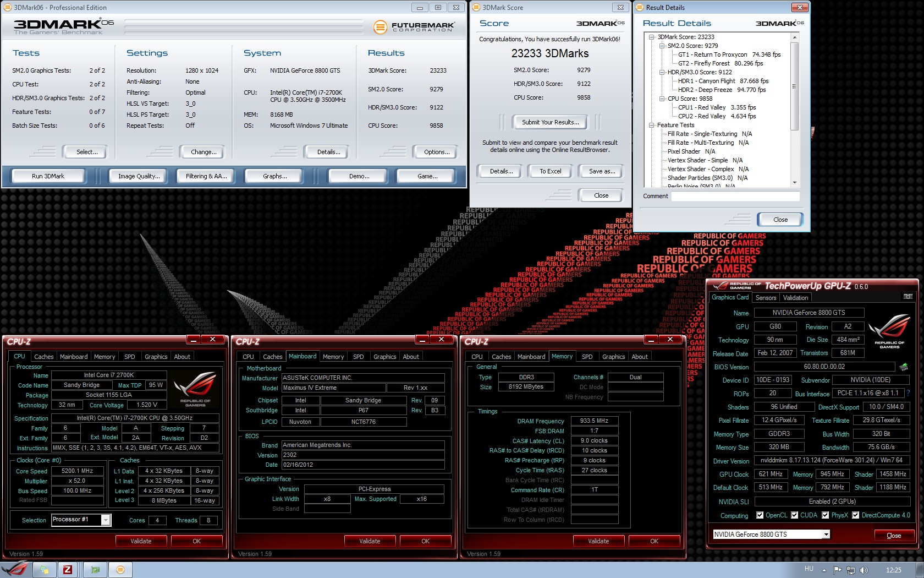Select the CPU2 - Red Valley row
The height and width of the screenshot is (578, 924).
click(717, 117)
